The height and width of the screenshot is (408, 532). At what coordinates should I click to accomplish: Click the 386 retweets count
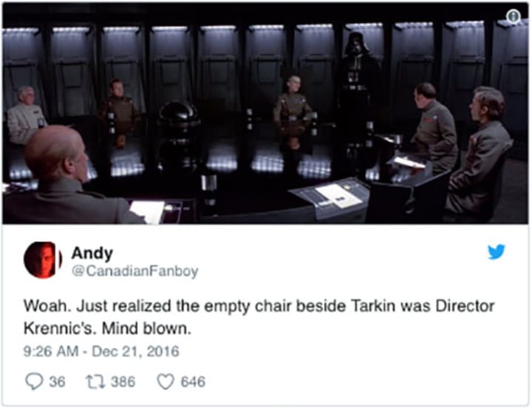click(x=123, y=381)
